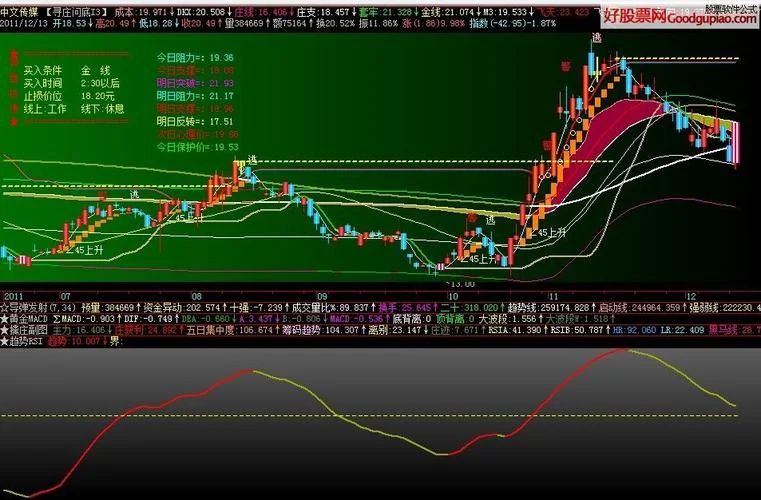Click the 买入条件 label in info panel
The width and height of the screenshot is (761, 500).
[43, 71]
